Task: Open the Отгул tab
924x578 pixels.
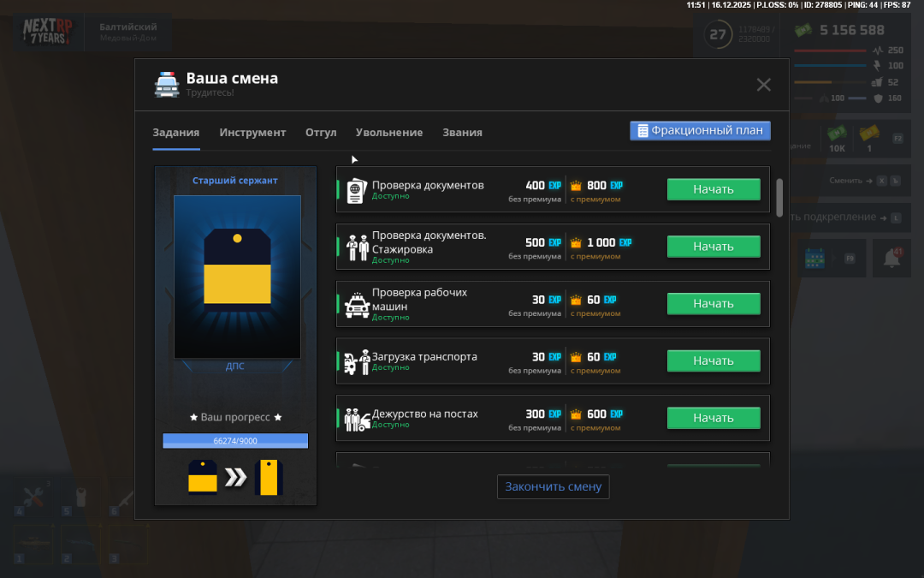Action: 321,133
